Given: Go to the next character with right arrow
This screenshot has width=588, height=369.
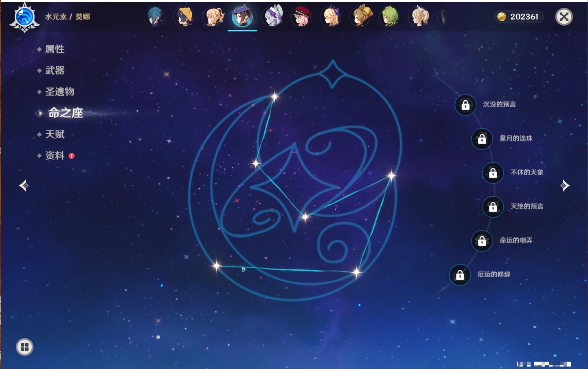Looking at the screenshot, I should 565,186.
